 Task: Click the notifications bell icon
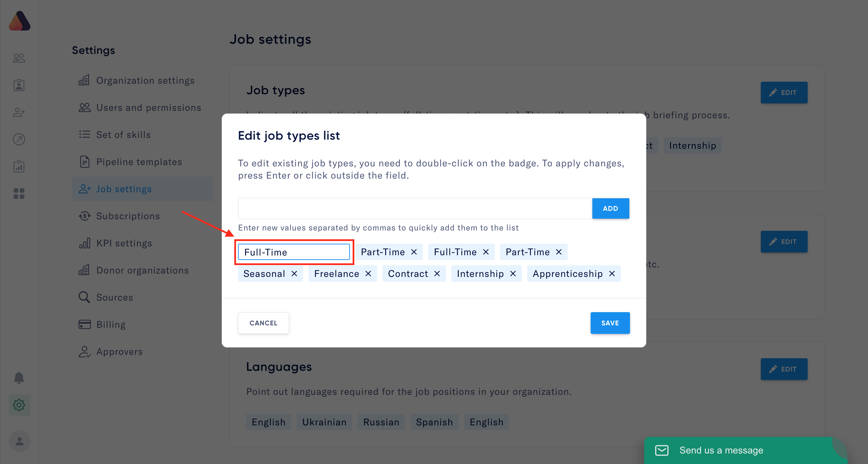(x=19, y=378)
